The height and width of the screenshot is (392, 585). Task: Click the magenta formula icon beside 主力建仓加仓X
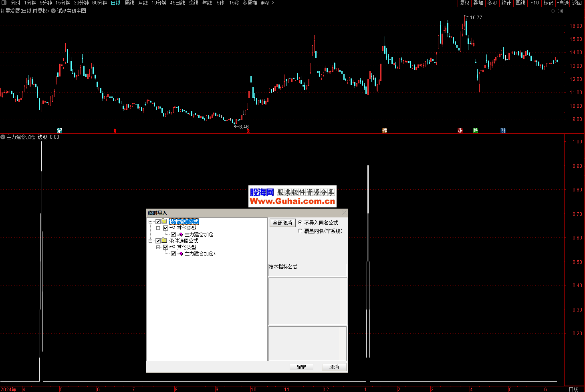(x=181, y=253)
